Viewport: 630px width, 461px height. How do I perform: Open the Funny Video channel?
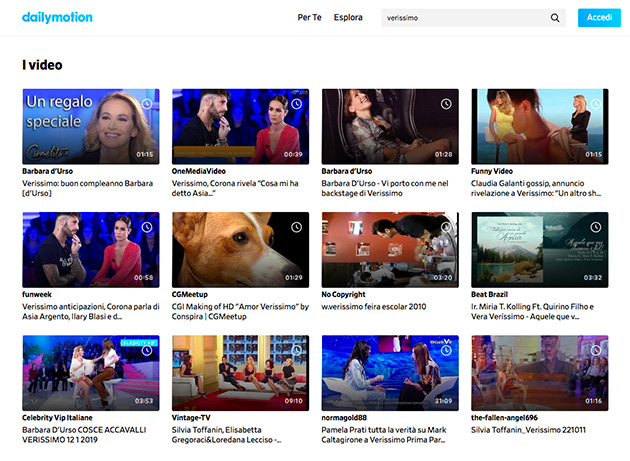click(x=492, y=171)
